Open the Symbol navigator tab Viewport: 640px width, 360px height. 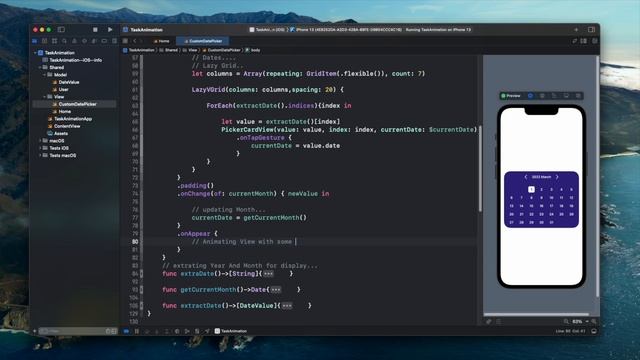pos(54,41)
